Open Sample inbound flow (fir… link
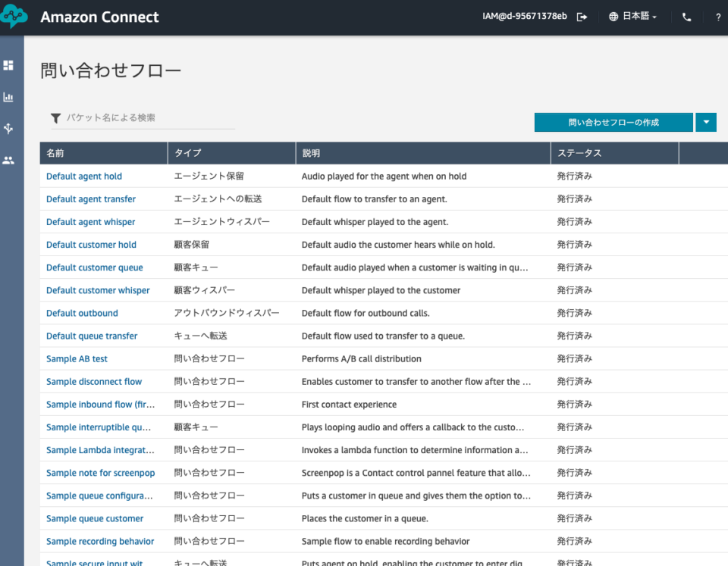Image resolution: width=728 pixels, height=566 pixels. coord(100,405)
